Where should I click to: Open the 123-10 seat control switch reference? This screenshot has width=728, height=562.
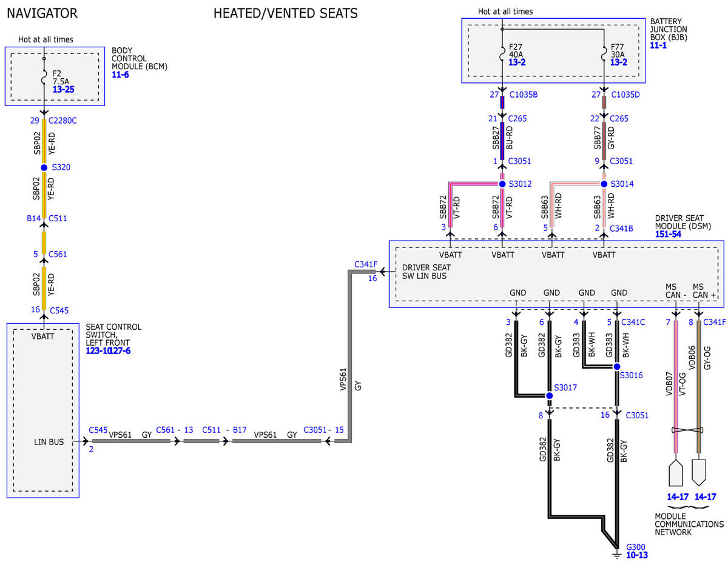click(98, 350)
